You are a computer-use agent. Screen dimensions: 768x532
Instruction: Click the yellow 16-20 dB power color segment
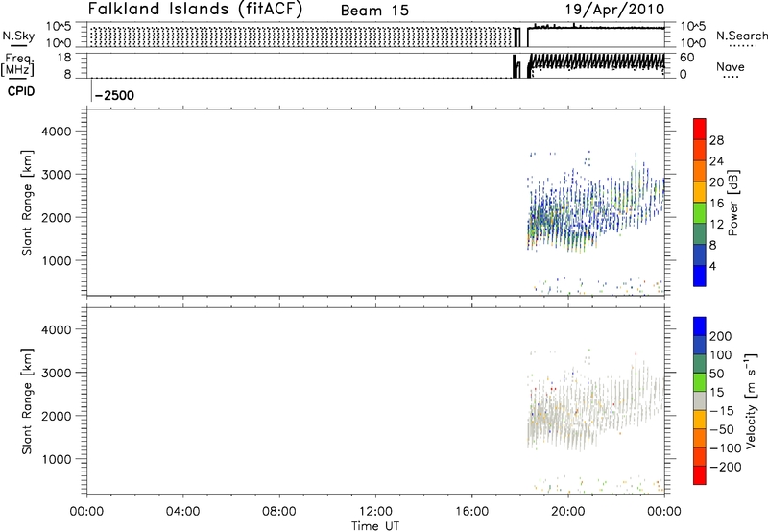tap(700, 191)
